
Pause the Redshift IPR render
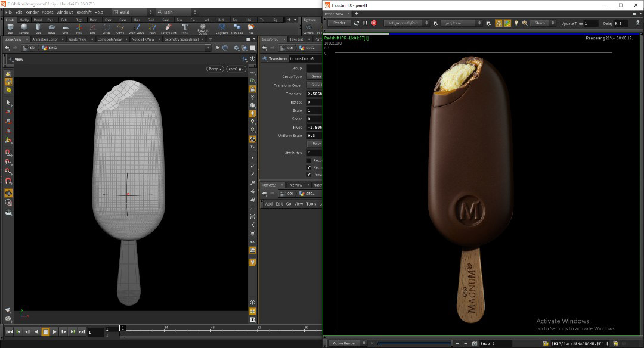click(365, 23)
